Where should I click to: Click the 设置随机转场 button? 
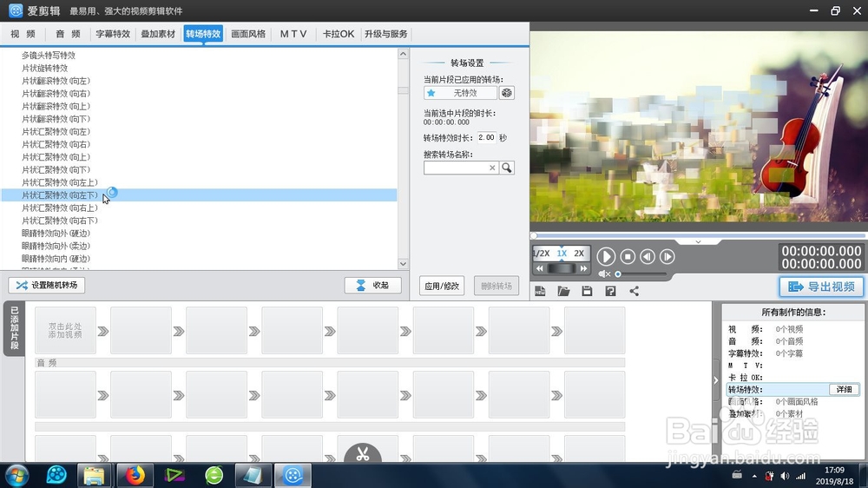click(x=47, y=286)
